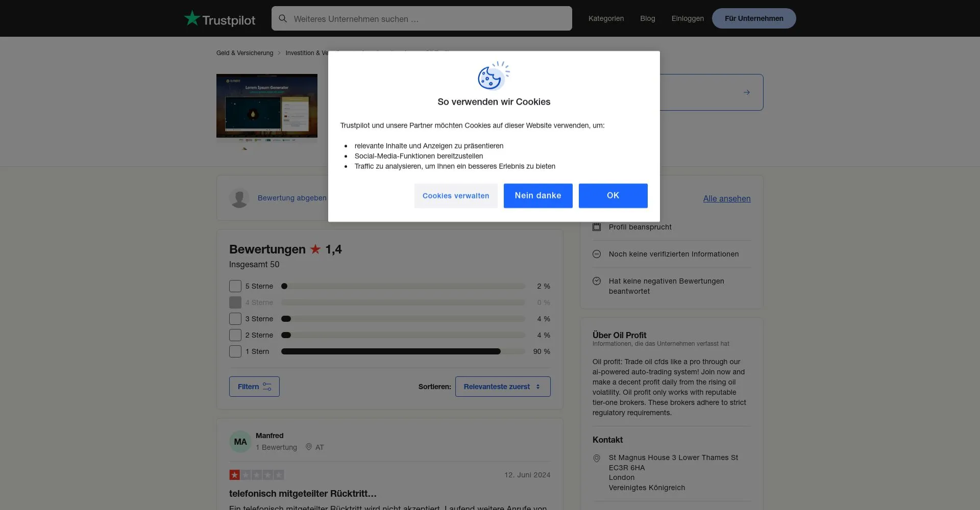Screen dimensions: 980x510
Task: Click the Investition & Ve… breadcrumb
Action: (307, 53)
